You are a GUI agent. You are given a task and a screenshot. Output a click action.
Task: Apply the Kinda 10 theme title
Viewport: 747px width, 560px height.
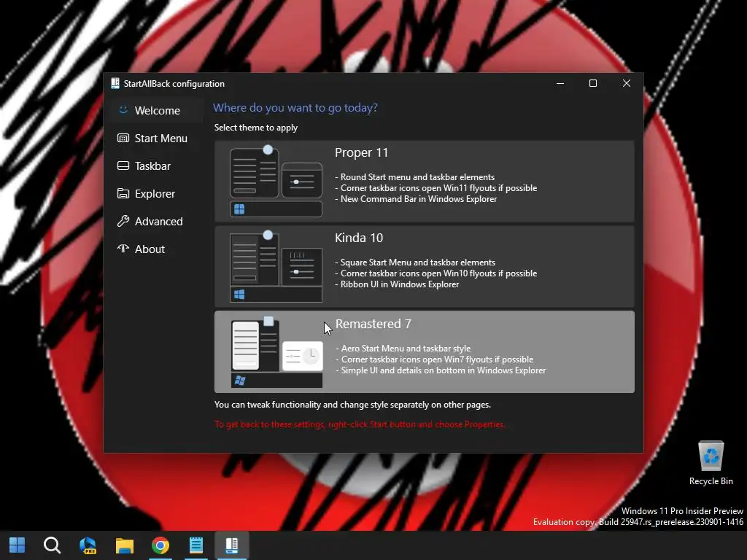tap(359, 238)
